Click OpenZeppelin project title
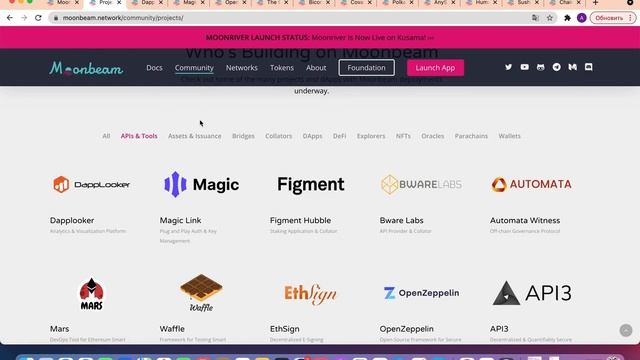The image size is (640, 360). (407, 329)
